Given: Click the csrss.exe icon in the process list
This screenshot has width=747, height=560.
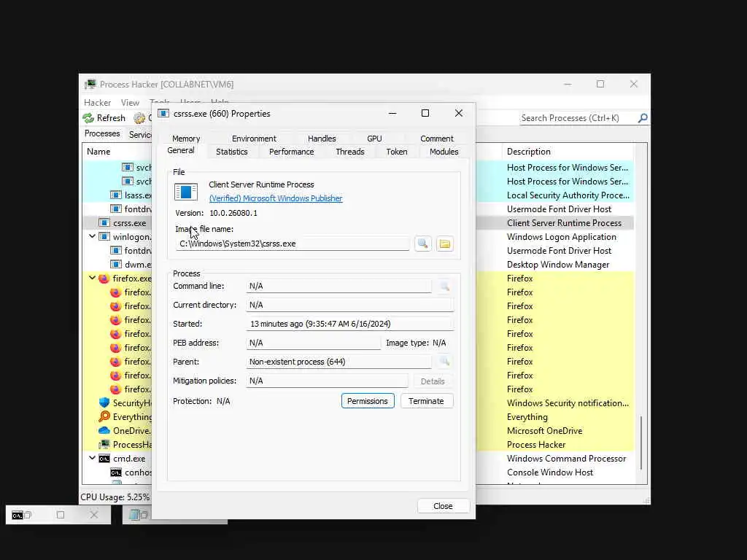Looking at the screenshot, I should coord(104,222).
